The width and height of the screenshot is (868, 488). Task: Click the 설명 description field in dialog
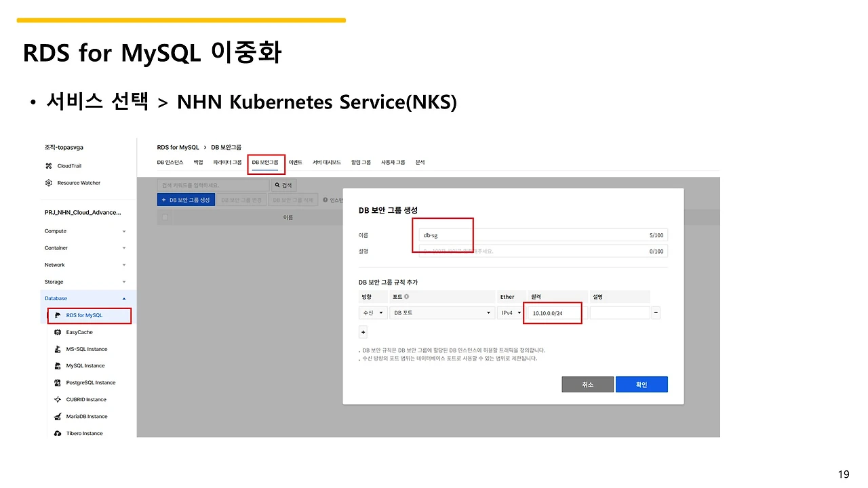tap(543, 251)
